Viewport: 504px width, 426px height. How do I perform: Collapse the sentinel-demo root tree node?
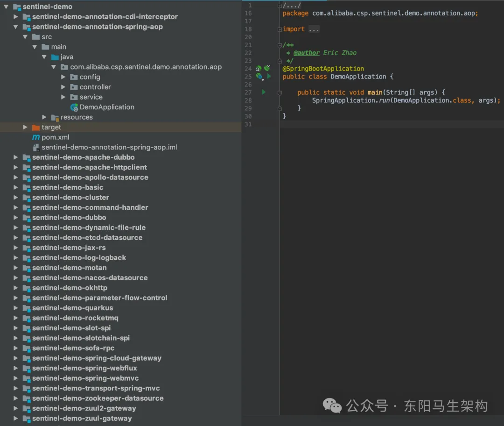coord(6,7)
